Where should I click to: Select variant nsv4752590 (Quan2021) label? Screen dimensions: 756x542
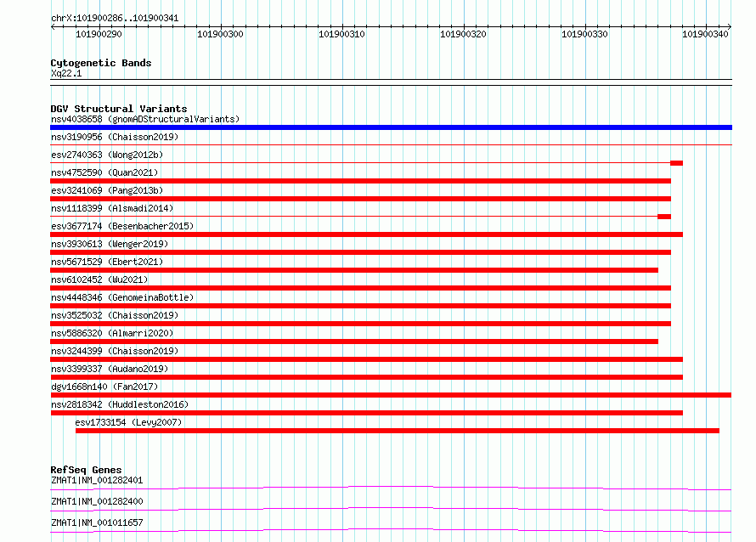pos(104,172)
